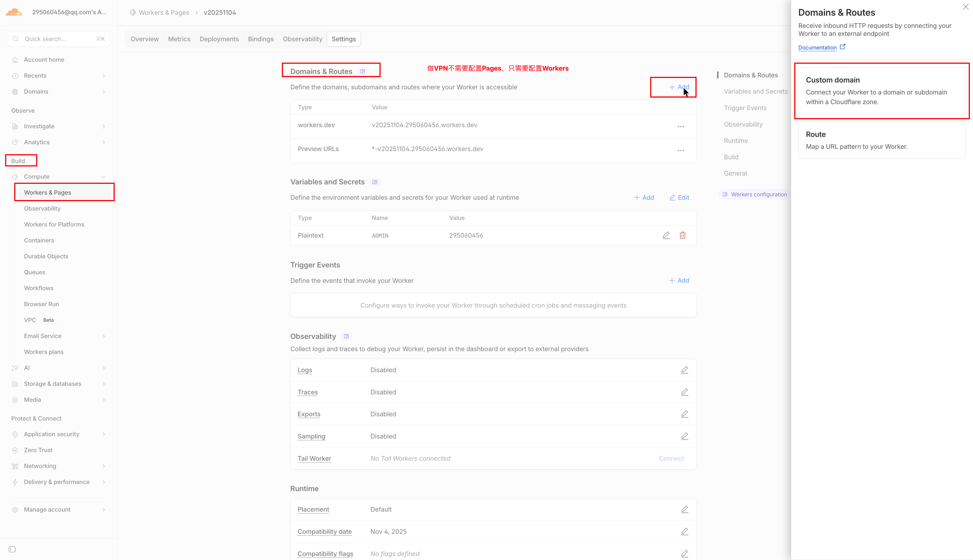Edit the Placement setting pencil icon

pos(685,509)
